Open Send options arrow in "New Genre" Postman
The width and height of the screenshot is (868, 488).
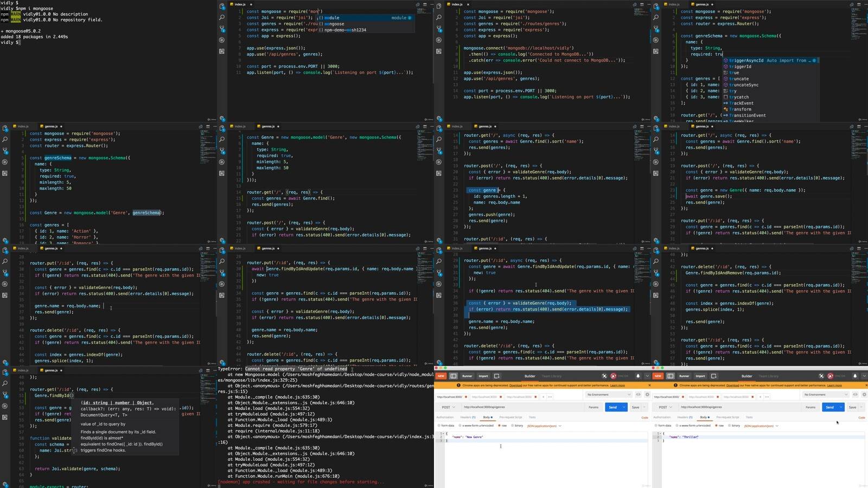(624, 407)
